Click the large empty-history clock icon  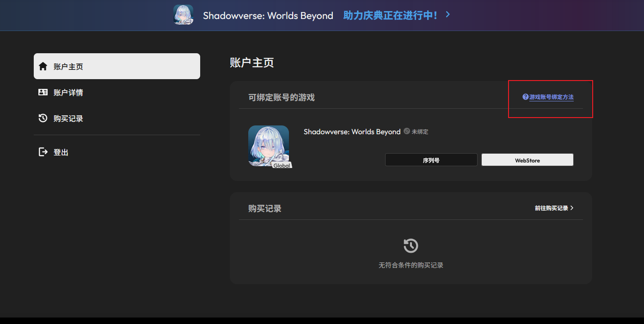click(x=411, y=246)
